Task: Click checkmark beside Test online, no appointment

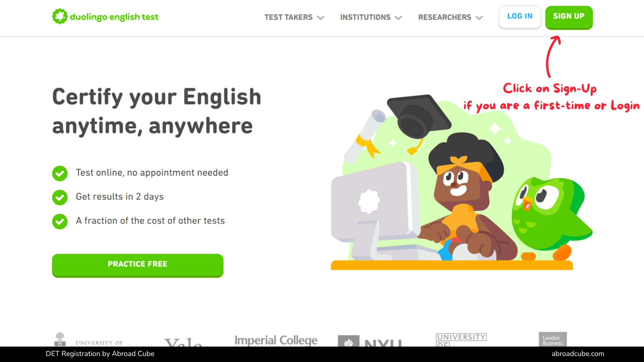Action: [60, 173]
